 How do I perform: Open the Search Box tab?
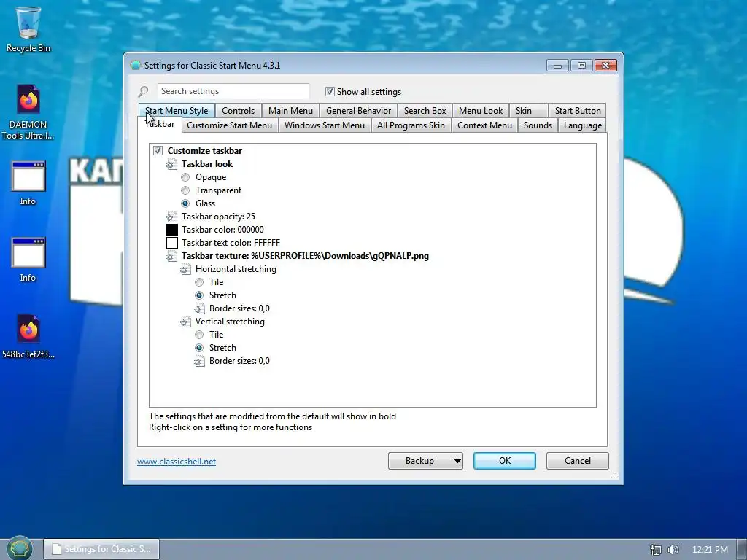[x=425, y=111]
